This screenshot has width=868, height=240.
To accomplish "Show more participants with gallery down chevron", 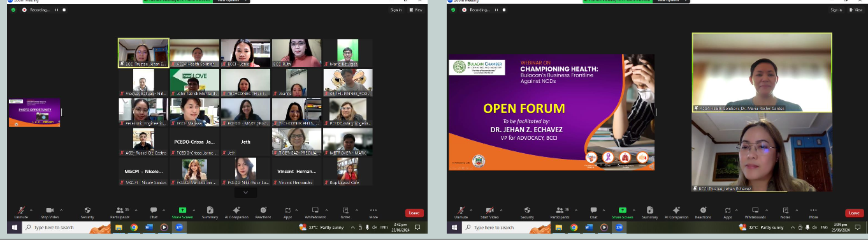I will 245,192.
